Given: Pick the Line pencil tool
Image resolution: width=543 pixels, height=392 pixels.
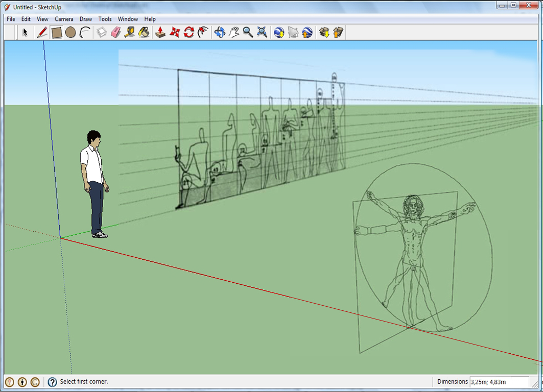Looking at the screenshot, I should click(x=42, y=33).
